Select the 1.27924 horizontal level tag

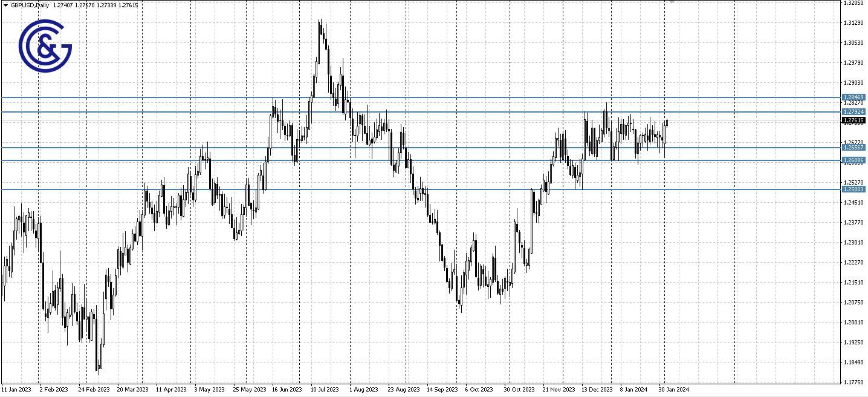(x=854, y=111)
